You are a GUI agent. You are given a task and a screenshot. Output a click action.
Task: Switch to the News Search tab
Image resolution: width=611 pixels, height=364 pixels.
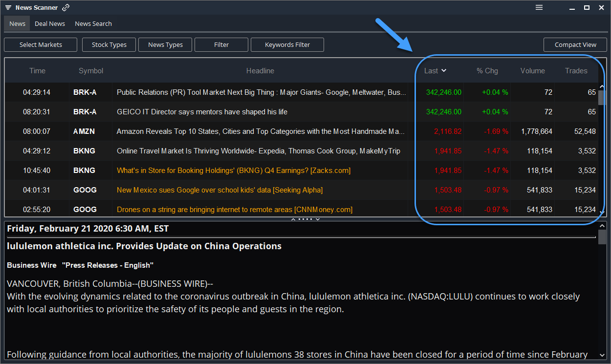tap(93, 23)
